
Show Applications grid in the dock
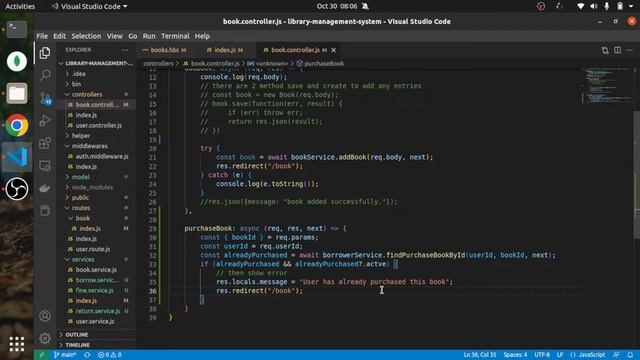click(17, 344)
